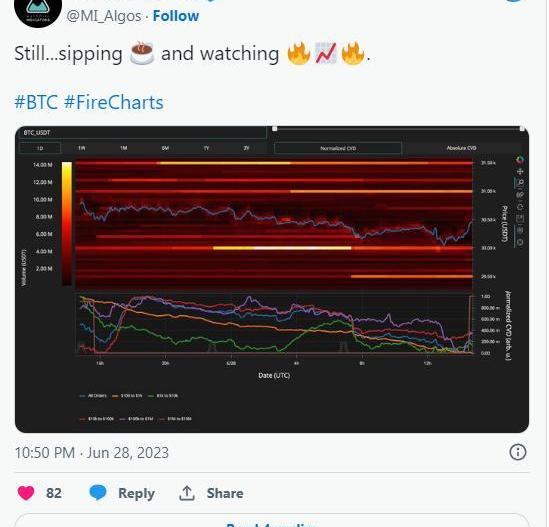Select the 1D timeframe button

point(40,148)
